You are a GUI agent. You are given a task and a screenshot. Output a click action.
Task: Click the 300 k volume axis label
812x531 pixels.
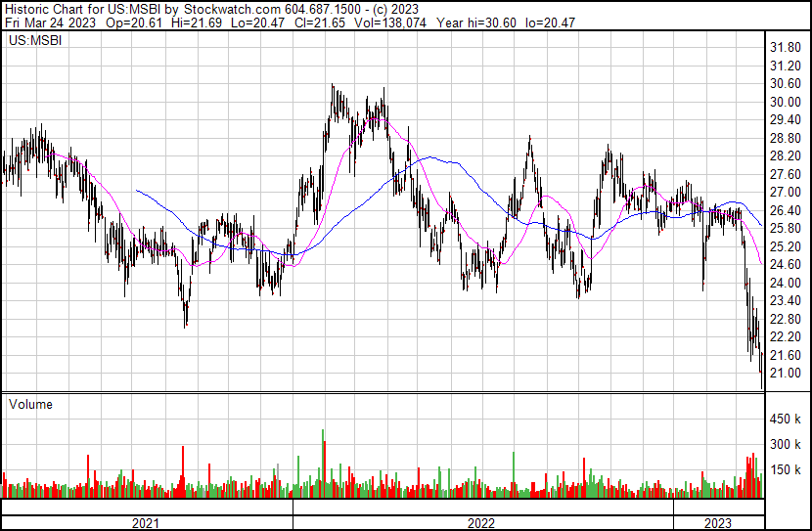point(787,445)
